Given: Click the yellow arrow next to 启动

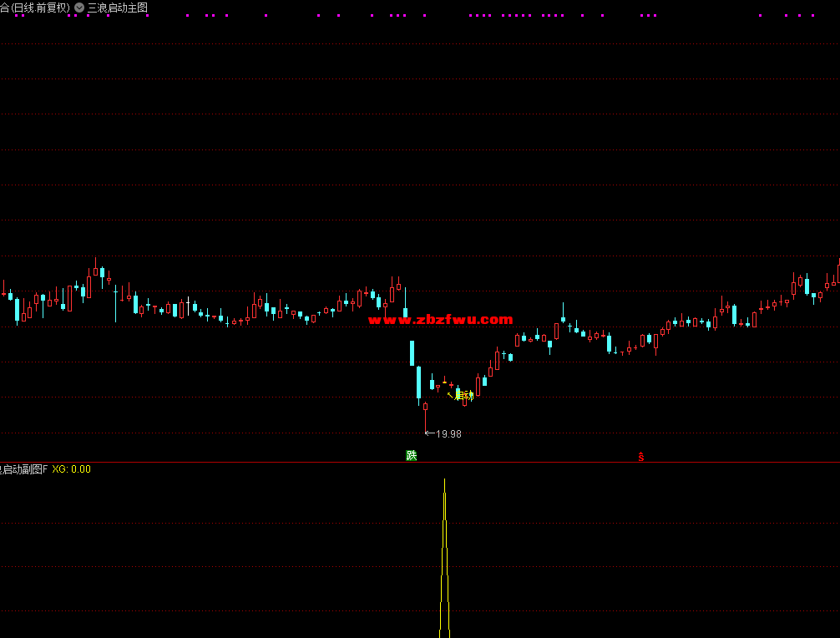Looking at the screenshot, I should point(451,394).
